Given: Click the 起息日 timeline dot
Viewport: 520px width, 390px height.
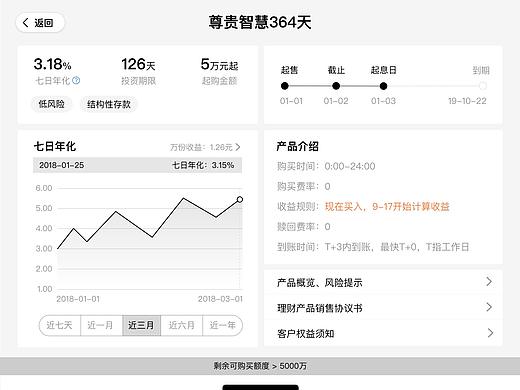Looking at the screenshot, I should point(383,86).
